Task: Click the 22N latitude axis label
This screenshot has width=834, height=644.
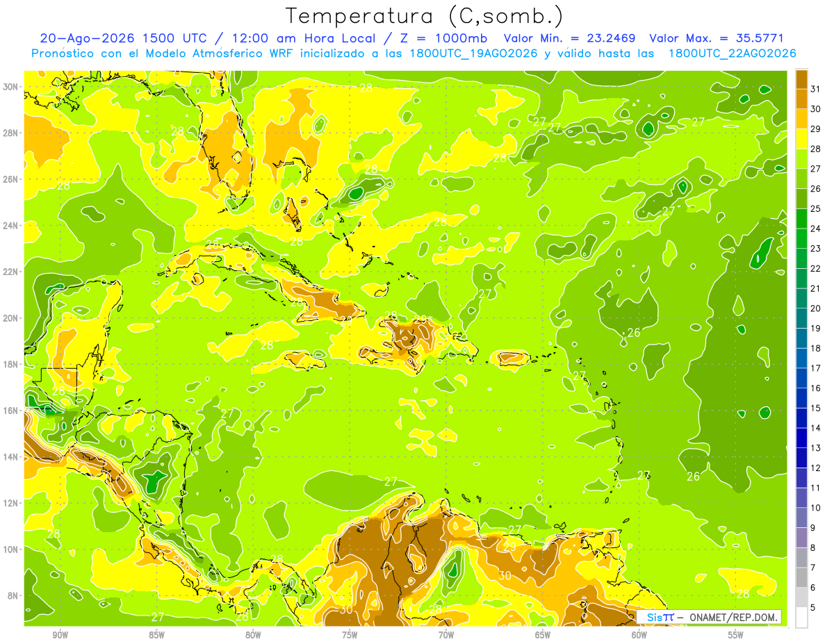Action: click(11, 272)
